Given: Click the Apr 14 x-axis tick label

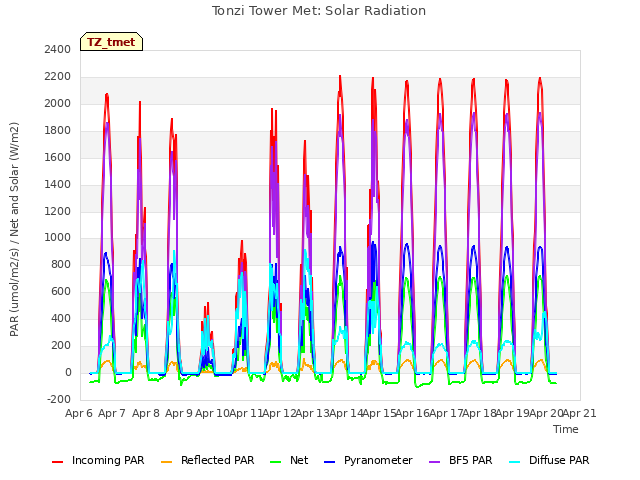Looking at the screenshot, I should point(346,413).
